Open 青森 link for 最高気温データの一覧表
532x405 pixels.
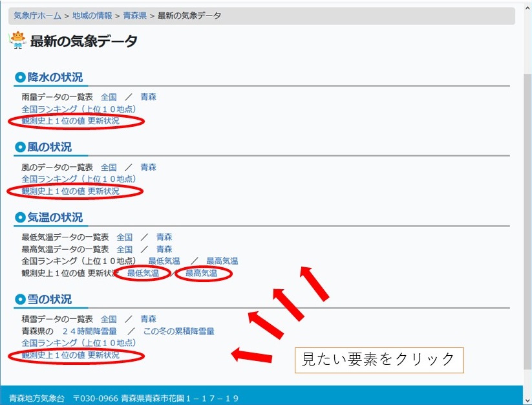pyautogui.click(x=164, y=249)
